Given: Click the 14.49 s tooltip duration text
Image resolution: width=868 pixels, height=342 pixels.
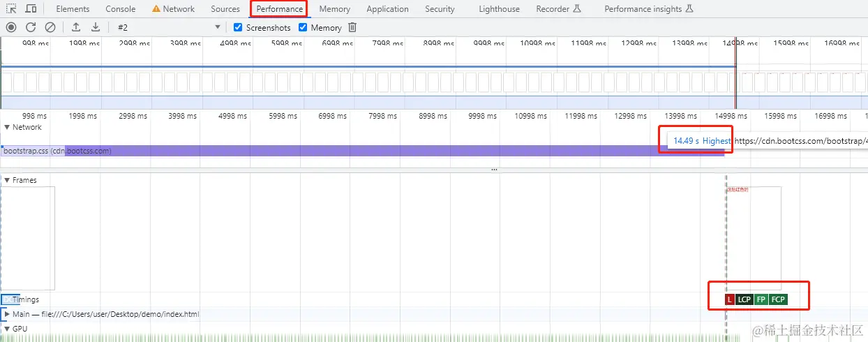Looking at the screenshot, I should pyautogui.click(x=685, y=141).
